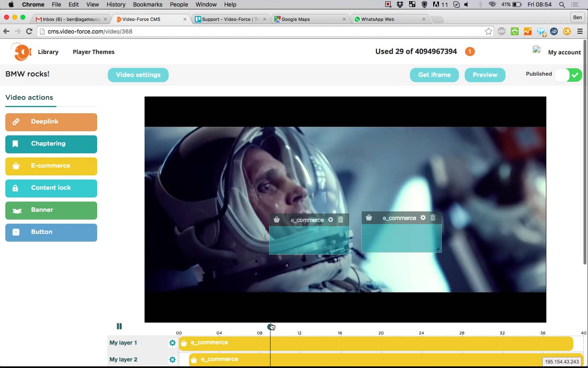Click the Adblock Plus extension icon
The width and height of the screenshot is (588, 368).
[x=501, y=31]
